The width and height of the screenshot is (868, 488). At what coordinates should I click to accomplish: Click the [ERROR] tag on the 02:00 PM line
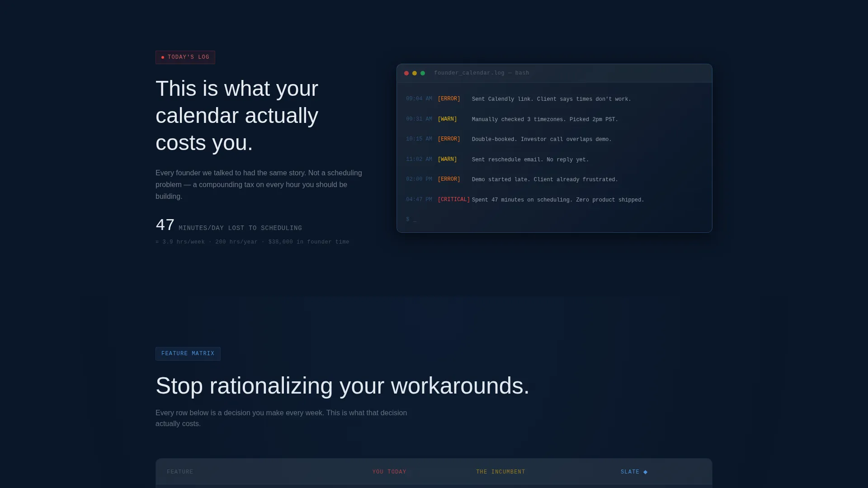click(x=449, y=179)
